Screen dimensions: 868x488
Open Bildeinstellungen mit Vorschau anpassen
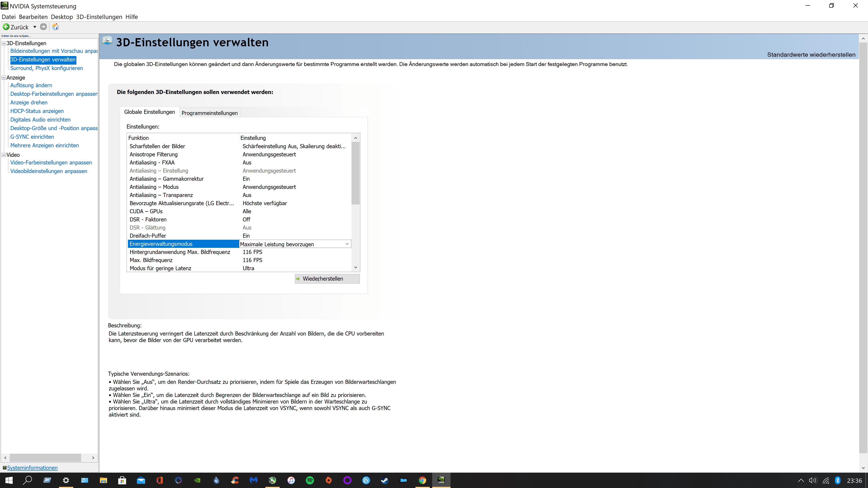point(54,51)
